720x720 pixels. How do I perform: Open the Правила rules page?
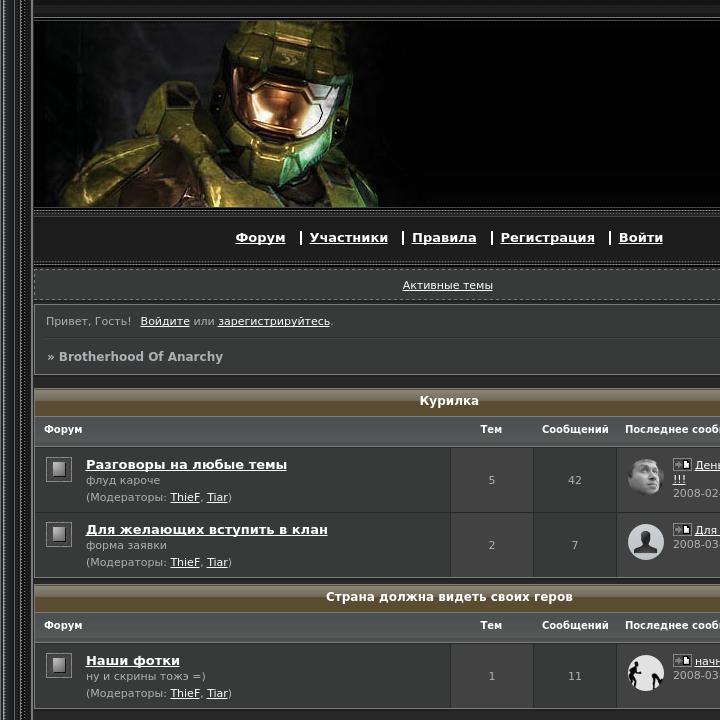tap(444, 238)
